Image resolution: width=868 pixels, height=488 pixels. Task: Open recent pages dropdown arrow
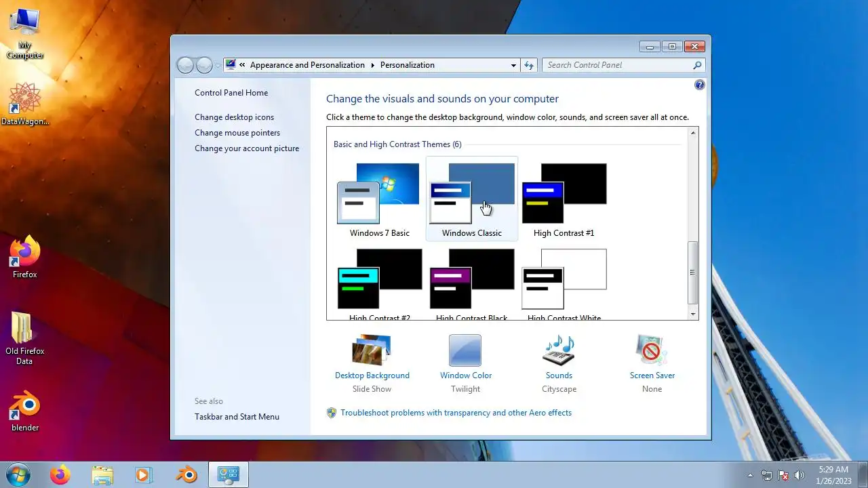218,65
